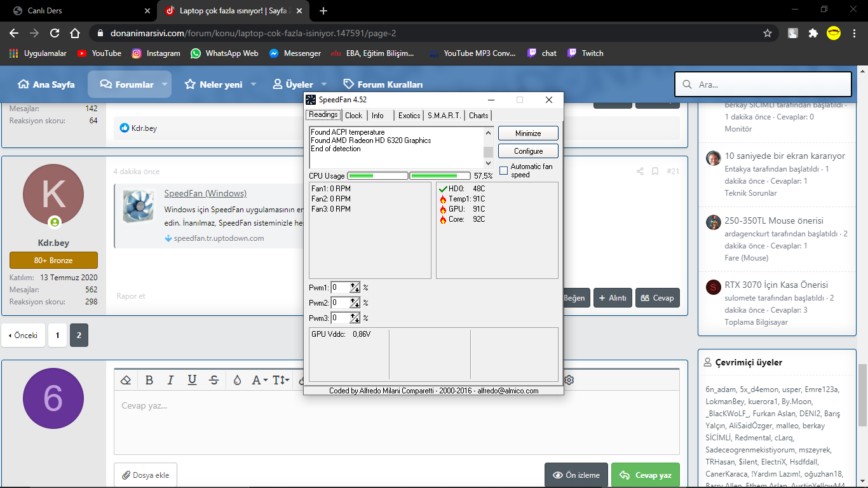This screenshot has height=488, width=868.
Task: Share post #21 using the share icon
Action: [640, 172]
